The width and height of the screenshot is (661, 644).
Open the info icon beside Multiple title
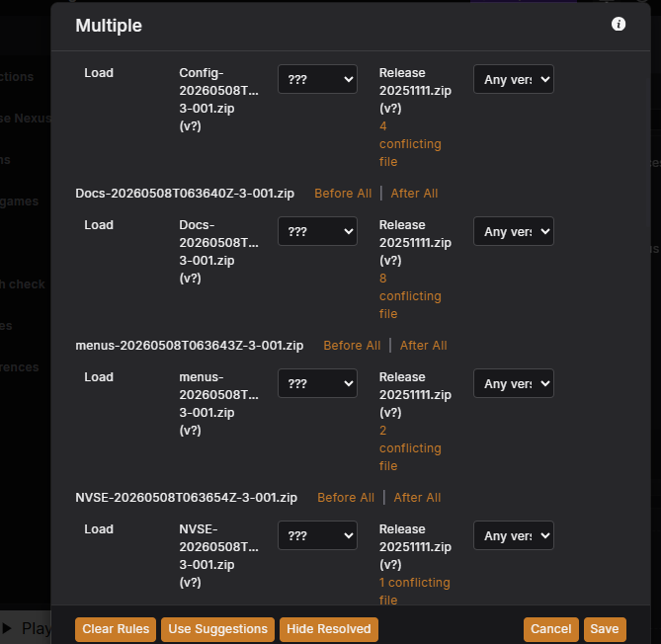click(x=618, y=24)
